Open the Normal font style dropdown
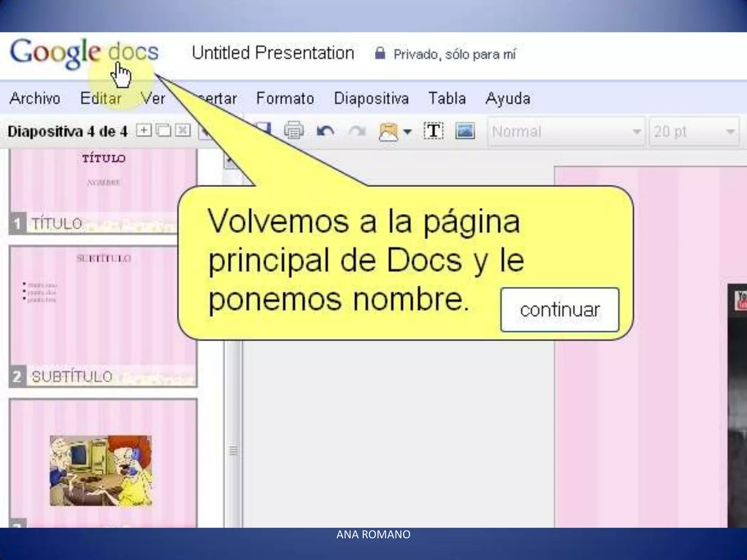The width and height of the screenshot is (747, 560). coord(566,132)
